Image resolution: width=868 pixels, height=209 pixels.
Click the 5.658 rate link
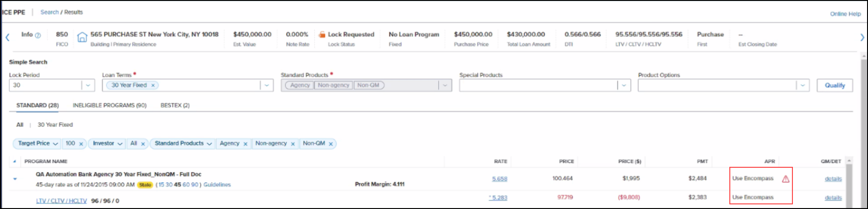click(499, 179)
